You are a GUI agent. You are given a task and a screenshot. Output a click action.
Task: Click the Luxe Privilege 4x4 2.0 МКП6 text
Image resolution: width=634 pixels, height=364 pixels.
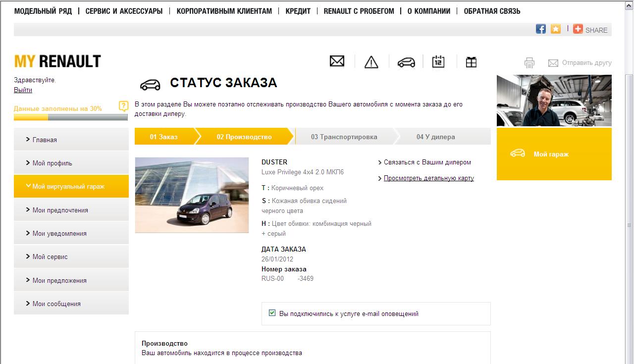(x=303, y=172)
